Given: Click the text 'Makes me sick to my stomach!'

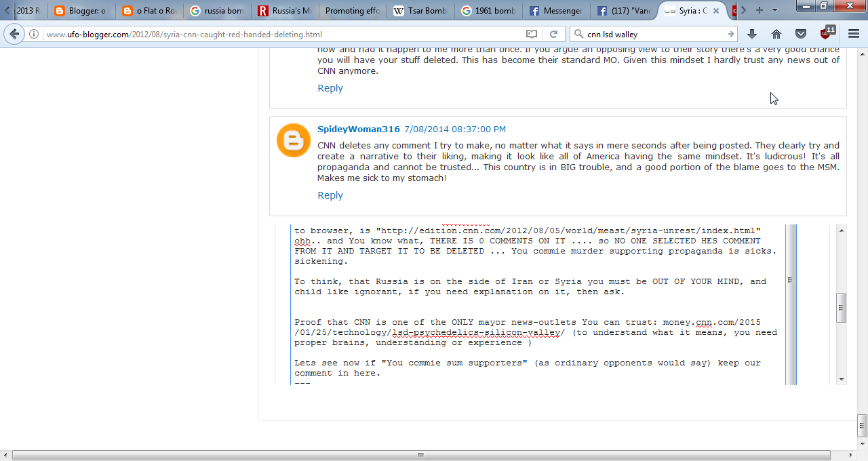Looking at the screenshot, I should pyautogui.click(x=382, y=178).
